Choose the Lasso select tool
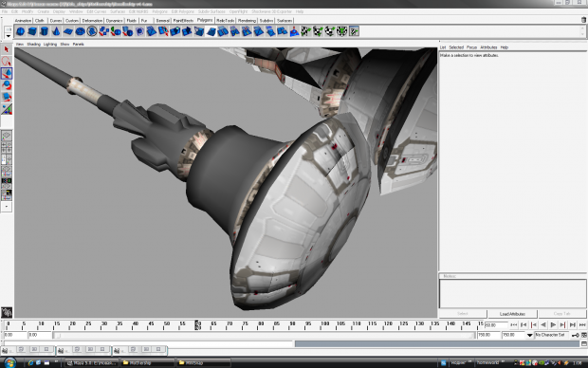The height and width of the screenshot is (368, 588). [x=7, y=61]
